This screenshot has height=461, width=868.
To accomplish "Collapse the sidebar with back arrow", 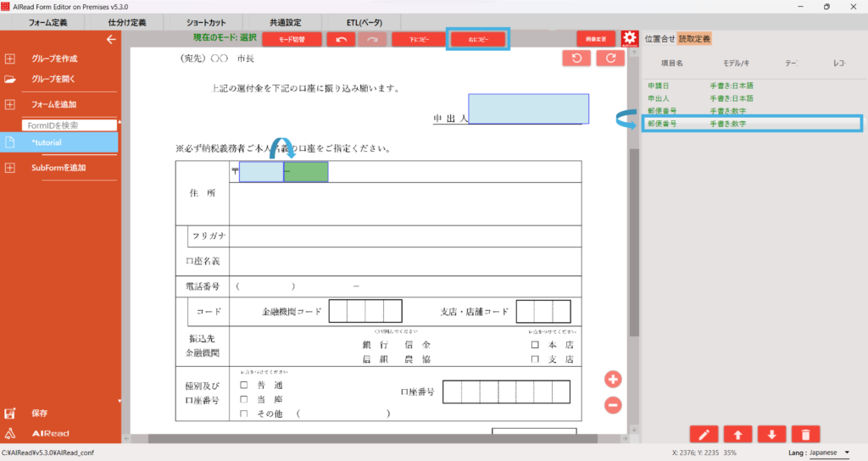I will point(110,39).
